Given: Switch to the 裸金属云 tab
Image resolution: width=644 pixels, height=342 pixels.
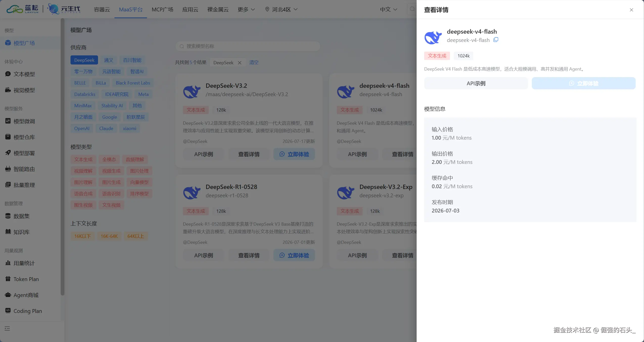Looking at the screenshot, I should pos(218,9).
